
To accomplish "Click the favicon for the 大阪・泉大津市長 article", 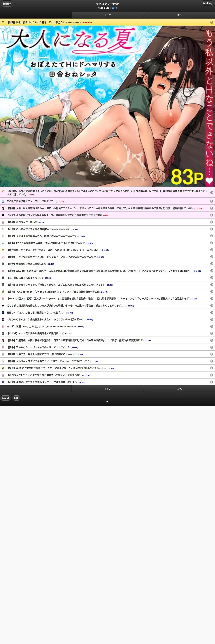I will [3, 208].
